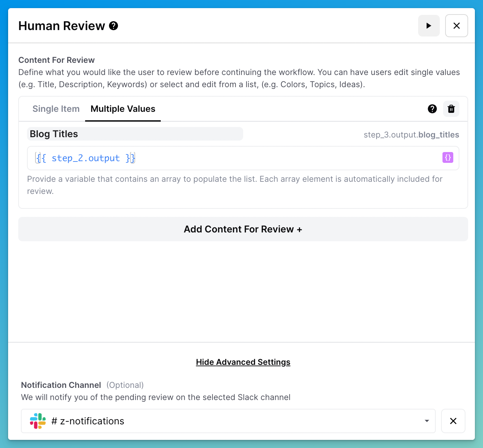Click the Human Review dialog title
Image resolution: width=483 pixels, height=448 pixels.
click(x=62, y=26)
